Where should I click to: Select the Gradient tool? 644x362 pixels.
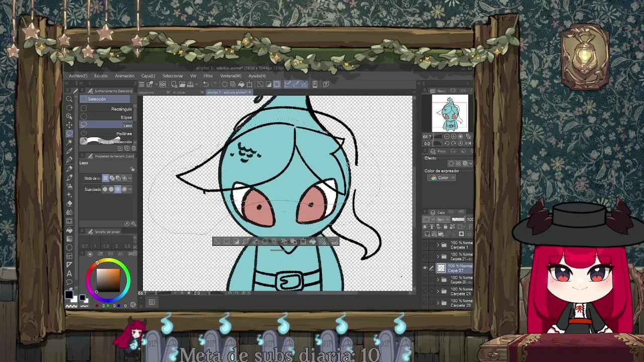69,238
